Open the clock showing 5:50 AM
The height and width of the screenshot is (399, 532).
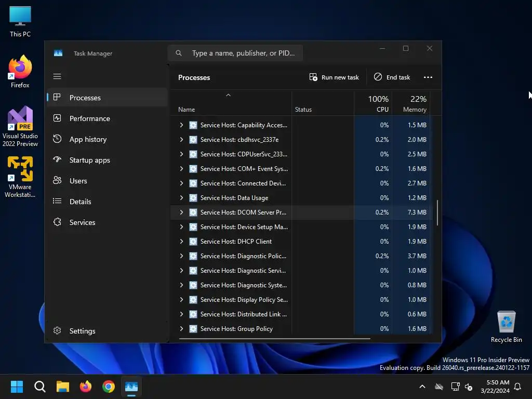(x=495, y=387)
